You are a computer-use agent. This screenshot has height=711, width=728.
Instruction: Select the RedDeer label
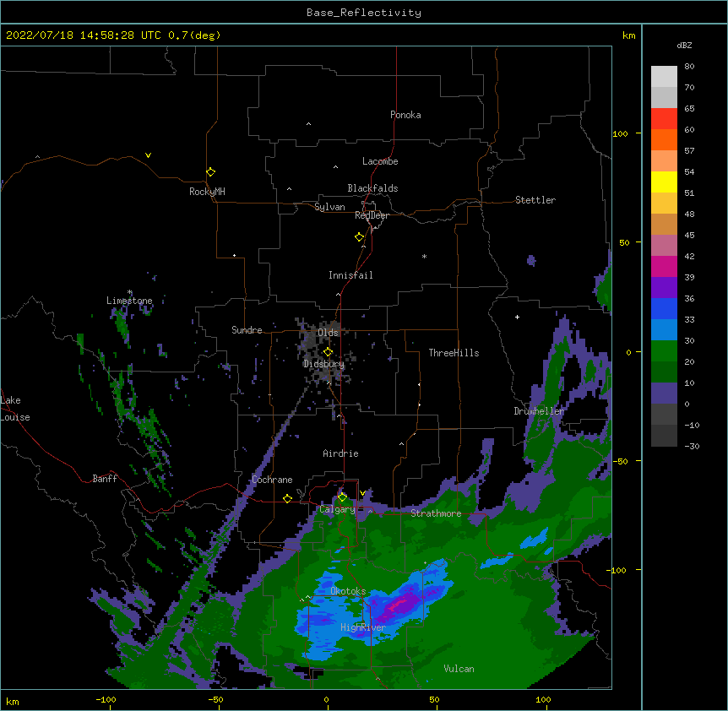click(372, 215)
